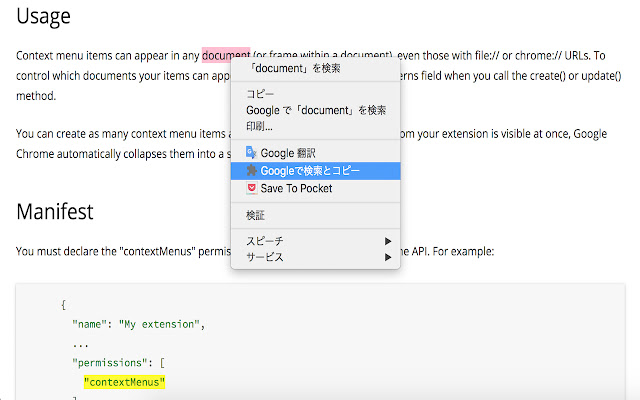This screenshot has width=640, height=400.
Task: Select Google で「document」を検索 menu entry
Action: pos(315,110)
